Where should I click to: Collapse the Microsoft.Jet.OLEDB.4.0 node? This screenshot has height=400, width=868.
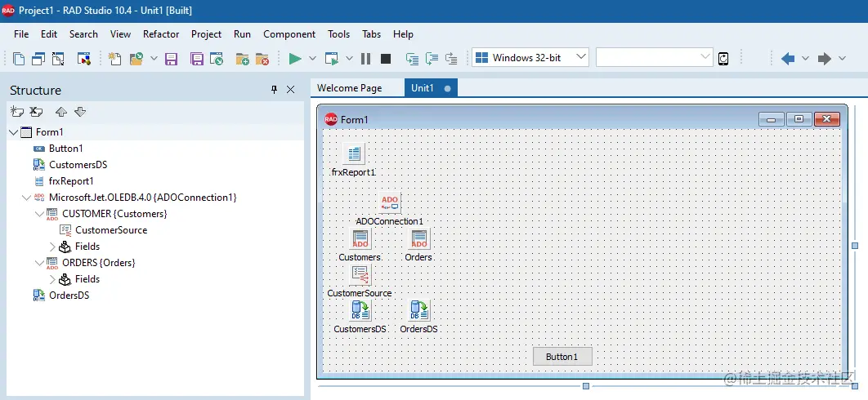[27, 198]
